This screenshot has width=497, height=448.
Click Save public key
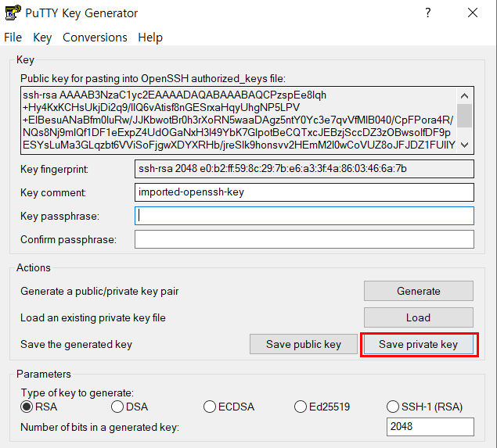(x=304, y=344)
